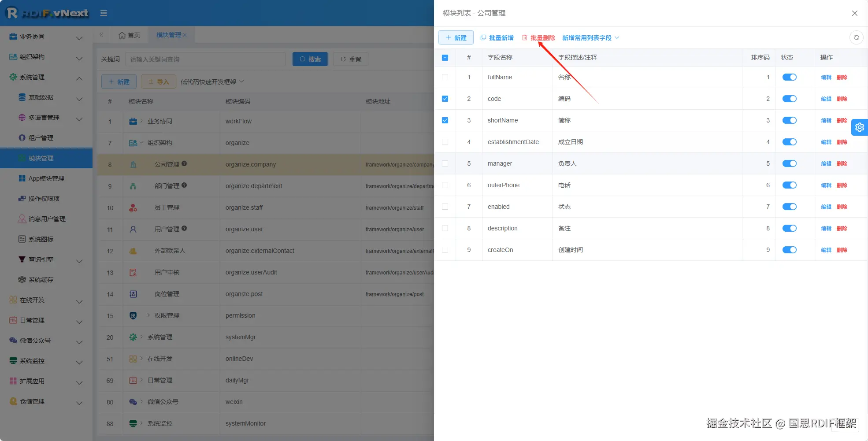Image resolution: width=868 pixels, height=441 pixels.
Task: Toggle the sidebar collapse hamburger icon
Action: [104, 13]
